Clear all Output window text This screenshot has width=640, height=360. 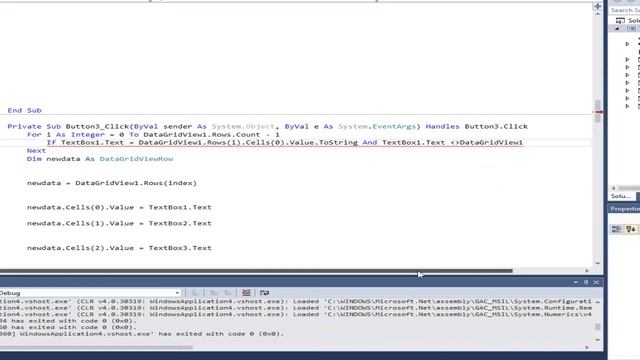[246, 293]
